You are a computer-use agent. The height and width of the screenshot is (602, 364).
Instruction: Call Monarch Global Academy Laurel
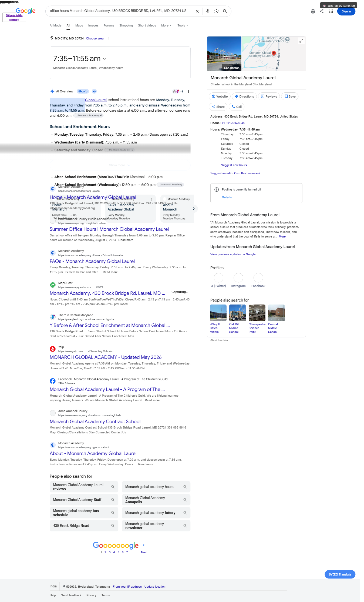tap(237, 107)
